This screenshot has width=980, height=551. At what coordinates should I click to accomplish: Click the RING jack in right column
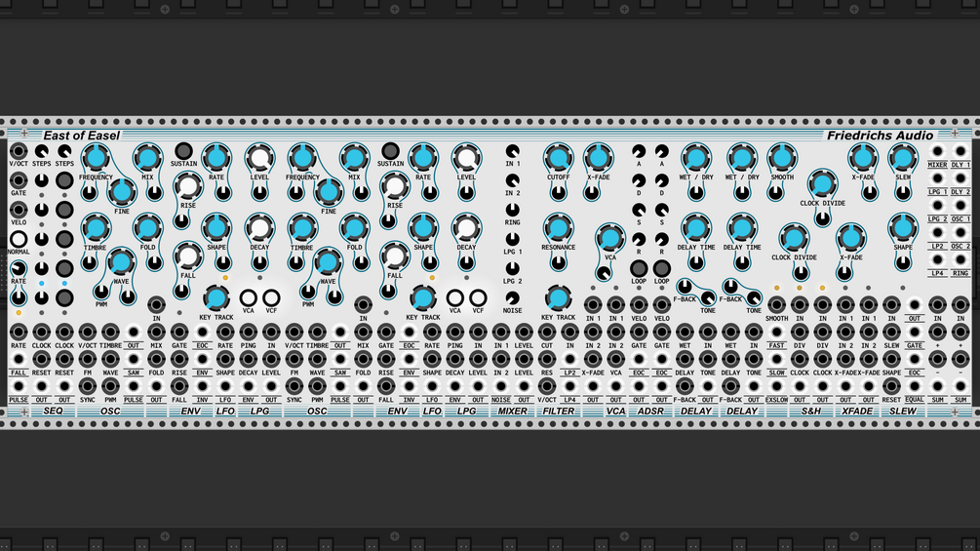click(x=960, y=259)
